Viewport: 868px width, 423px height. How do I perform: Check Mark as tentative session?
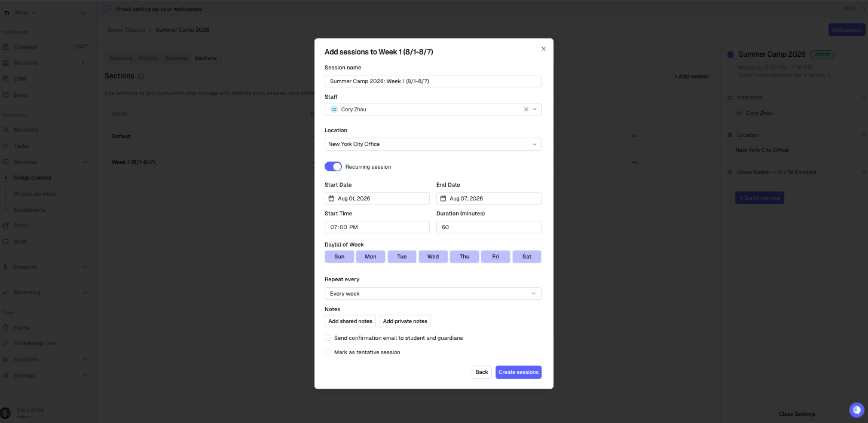(x=328, y=352)
